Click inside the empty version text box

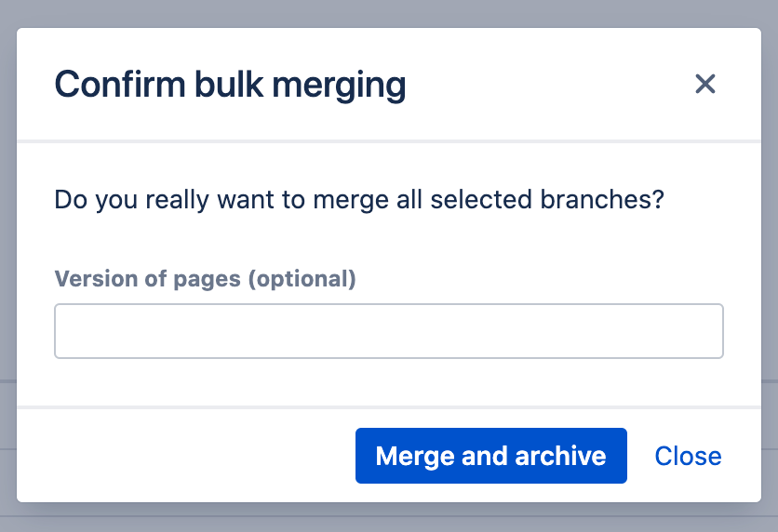[x=389, y=331]
